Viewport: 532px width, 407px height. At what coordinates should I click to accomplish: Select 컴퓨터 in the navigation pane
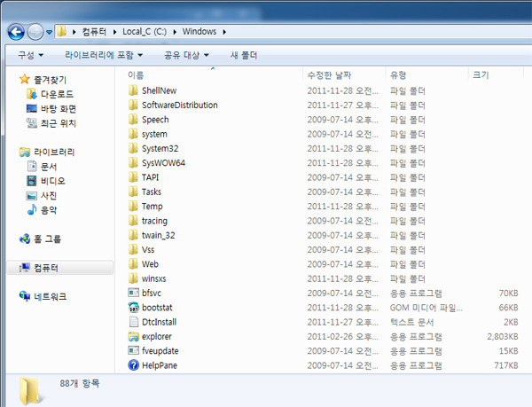60,268
